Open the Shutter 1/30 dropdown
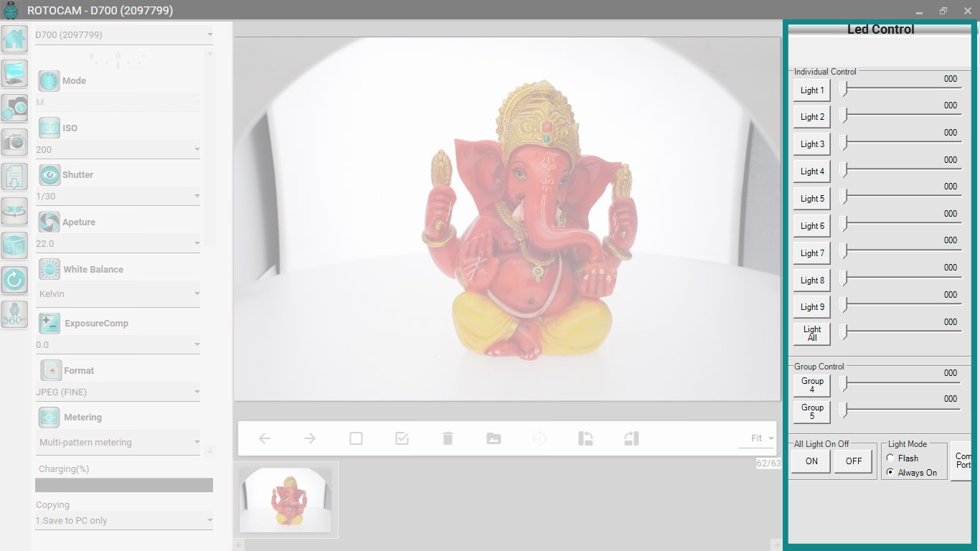 (118, 197)
